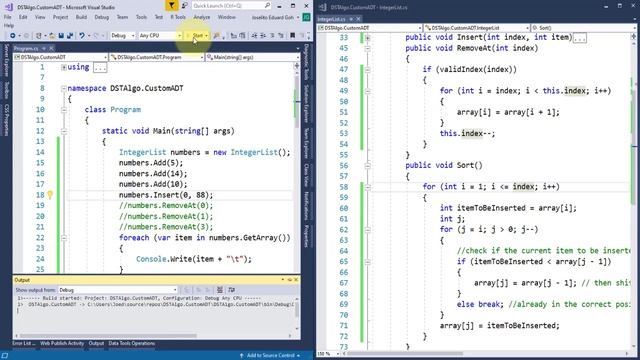Open the Project menu

[60, 17]
